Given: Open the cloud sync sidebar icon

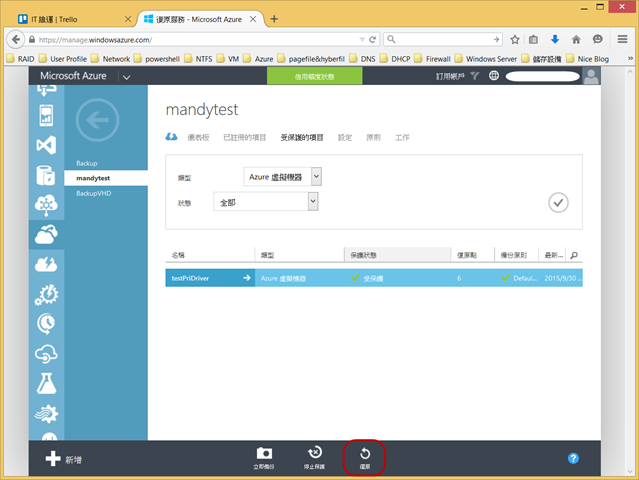Looking at the screenshot, I should click(46, 354).
